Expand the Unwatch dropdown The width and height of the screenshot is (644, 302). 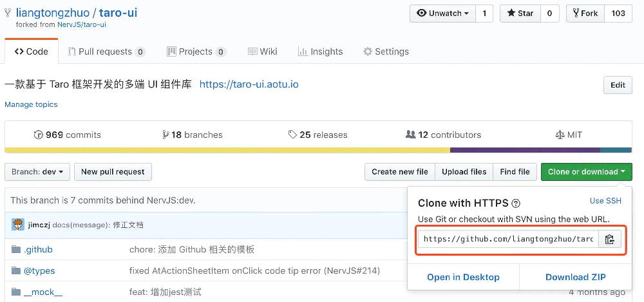(443, 14)
